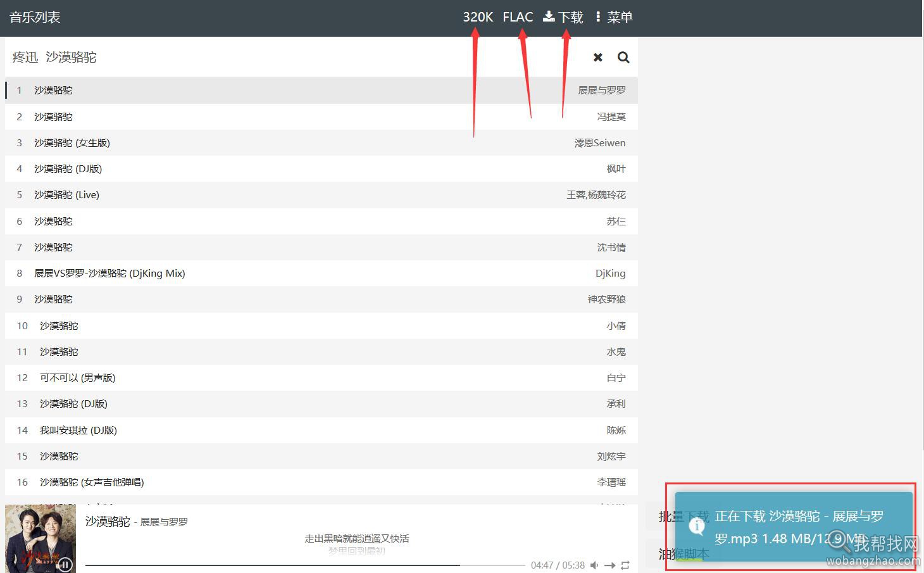Play 沙漠骆驼 (DJ版) by 枫叶

pyautogui.click(x=322, y=169)
